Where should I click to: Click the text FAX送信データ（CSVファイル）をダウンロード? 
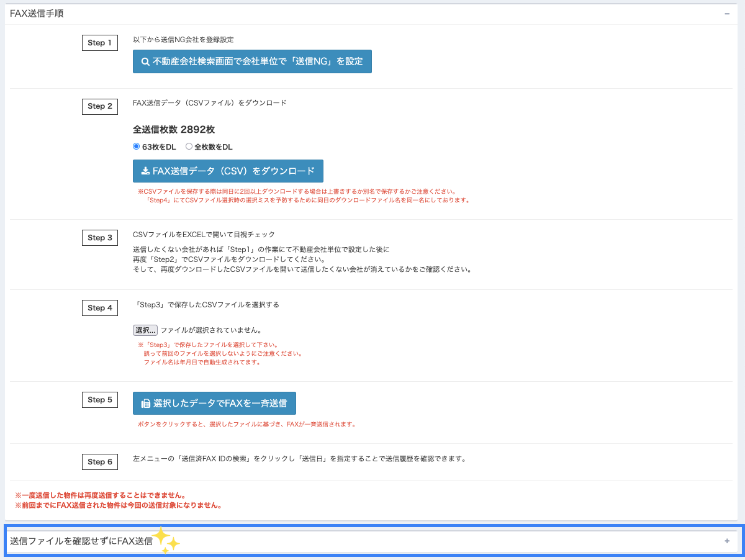coord(210,103)
